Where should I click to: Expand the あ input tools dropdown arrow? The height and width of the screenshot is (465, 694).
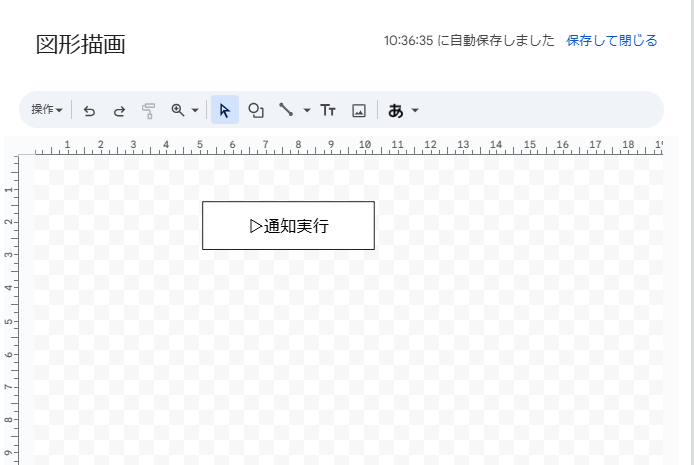click(x=415, y=110)
